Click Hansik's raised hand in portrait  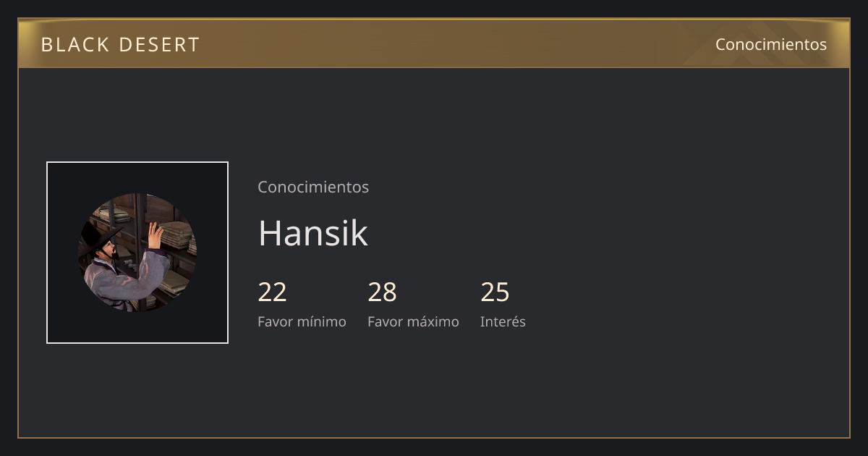tap(154, 235)
